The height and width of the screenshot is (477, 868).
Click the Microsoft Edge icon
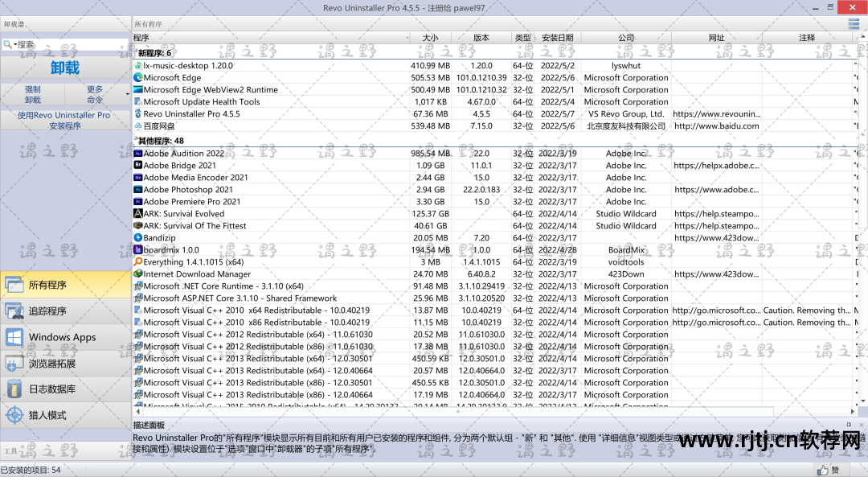[138, 77]
